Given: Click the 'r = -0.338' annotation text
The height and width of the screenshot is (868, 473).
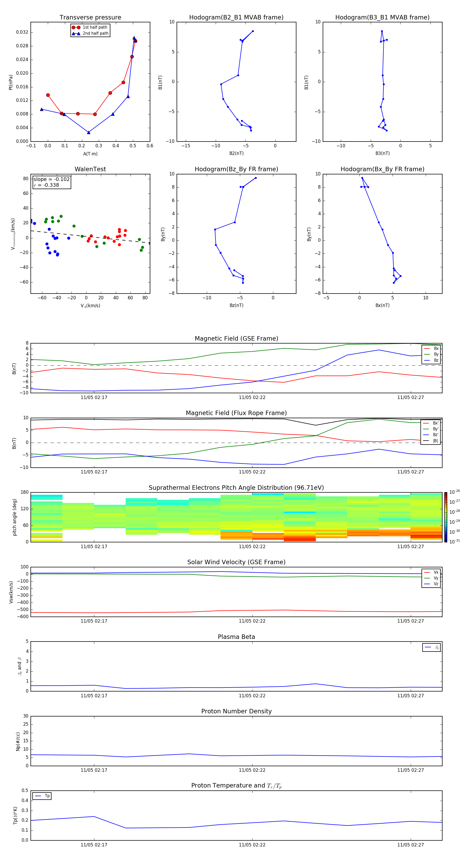Looking at the screenshot, I should (x=47, y=185).
